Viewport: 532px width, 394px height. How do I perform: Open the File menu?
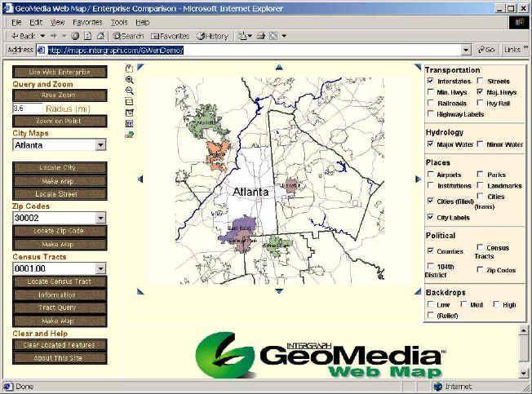coord(16,23)
